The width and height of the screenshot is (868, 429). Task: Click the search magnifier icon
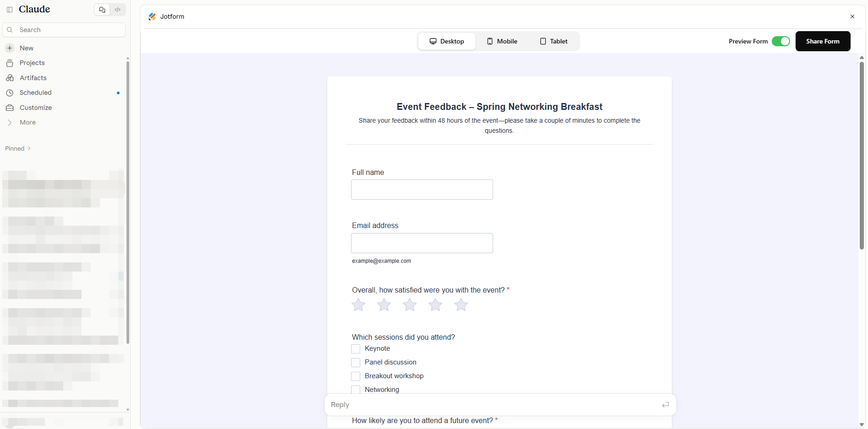tap(10, 30)
